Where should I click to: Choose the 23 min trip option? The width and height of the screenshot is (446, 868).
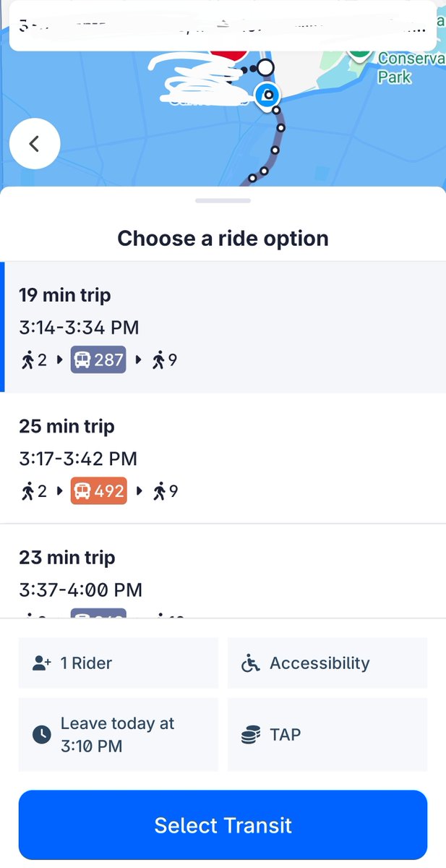(223, 576)
